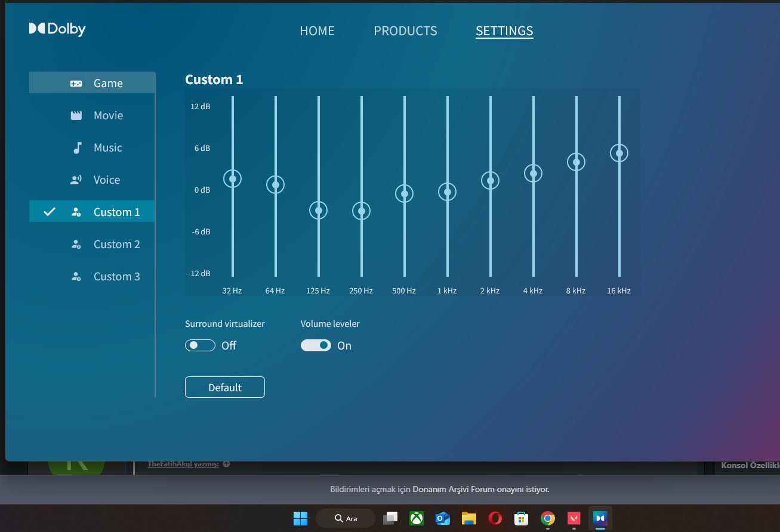Click the Custom 1 heading above the equalizer
The width and height of the screenshot is (780, 532).
[x=214, y=79]
